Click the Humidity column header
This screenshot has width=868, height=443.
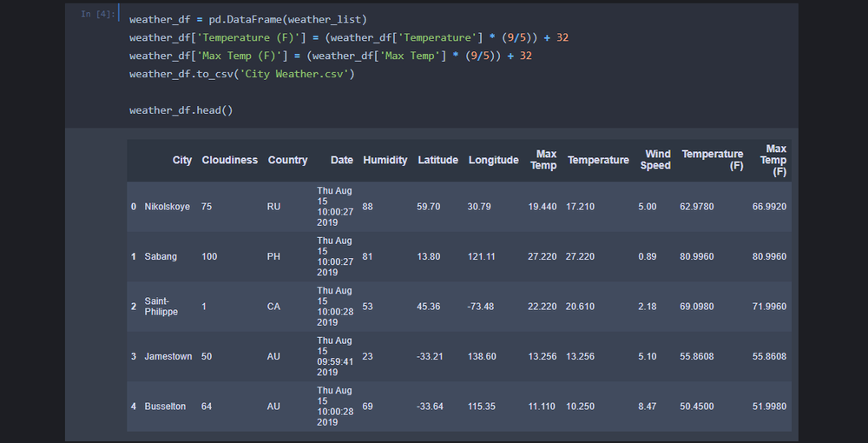tap(385, 160)
